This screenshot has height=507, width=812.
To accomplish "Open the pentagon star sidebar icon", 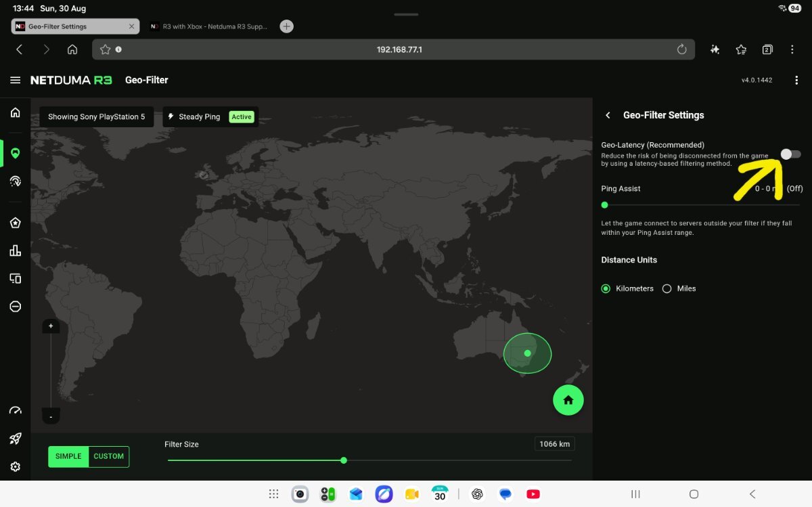I will coord(15,223).
